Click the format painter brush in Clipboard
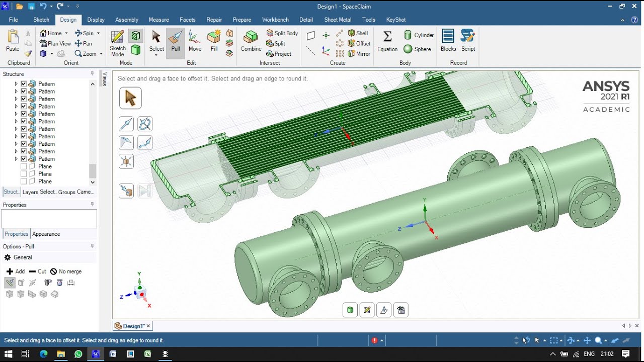The width and height of the screenshot is (644, 362). 28,53
